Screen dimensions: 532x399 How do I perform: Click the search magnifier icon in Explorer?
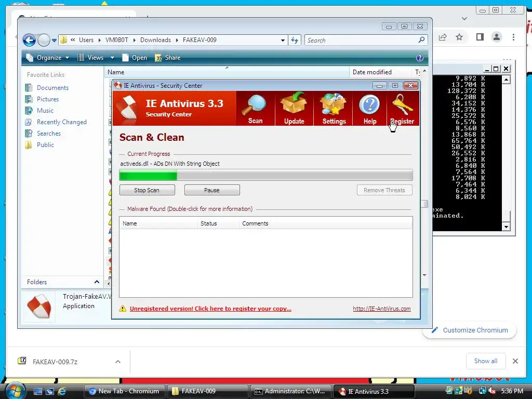421,40
